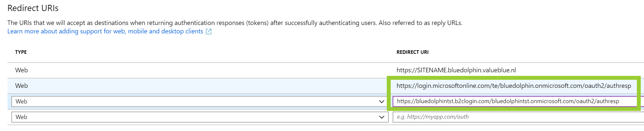The width and height of the screenshot is (644, 131).
Task: Click the 'Redirect URIs' section heading
Action: click(x=33, y=8)
